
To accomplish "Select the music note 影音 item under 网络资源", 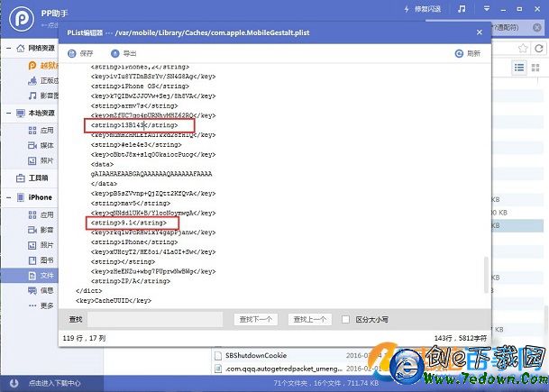I will click(x=43, y=96).
